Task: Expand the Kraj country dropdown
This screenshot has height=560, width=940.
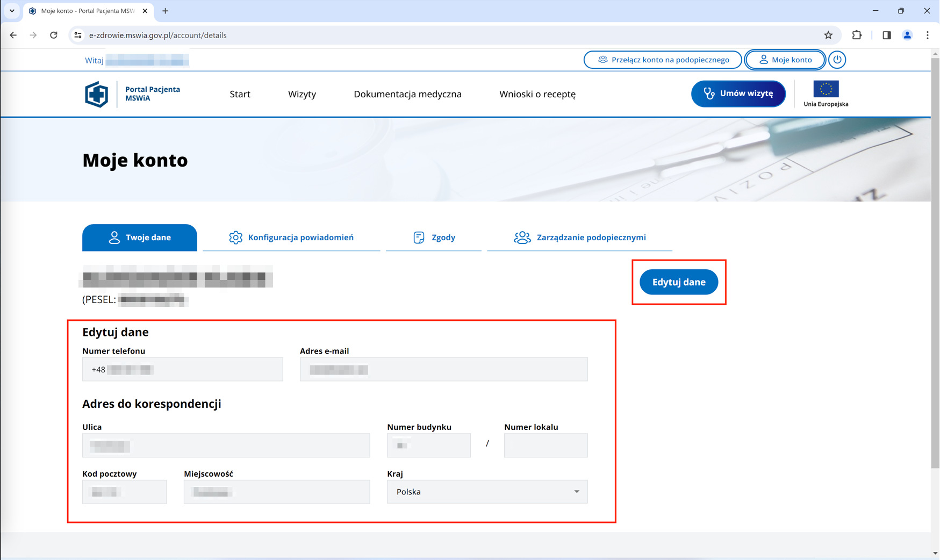Action: 487,492
